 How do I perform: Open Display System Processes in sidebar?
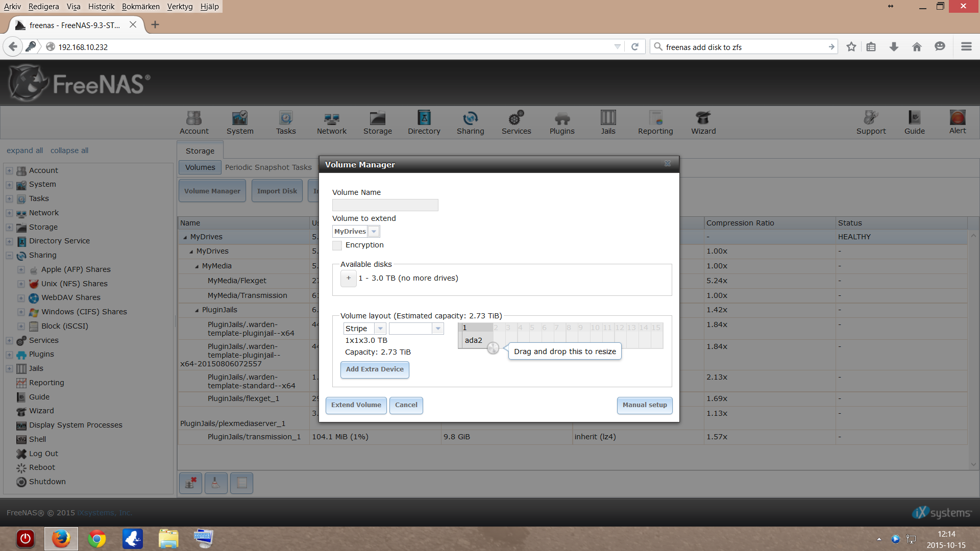click(x=76, y=425)
